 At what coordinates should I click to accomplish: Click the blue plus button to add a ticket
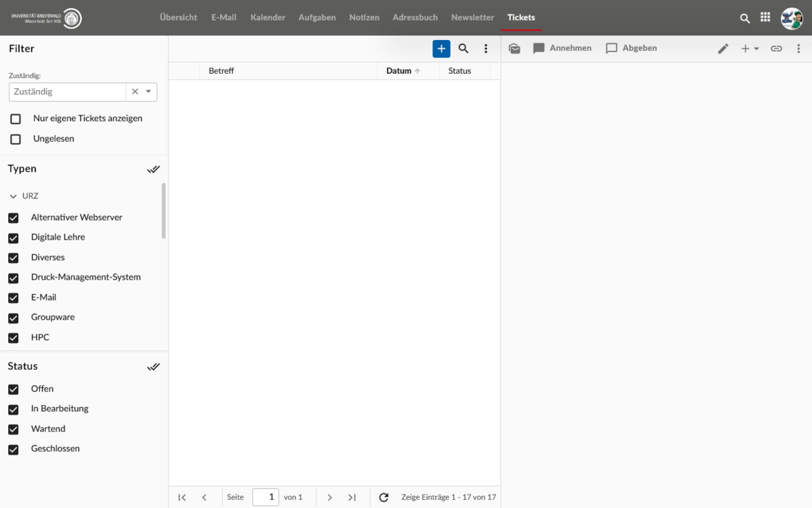(441, 49)
